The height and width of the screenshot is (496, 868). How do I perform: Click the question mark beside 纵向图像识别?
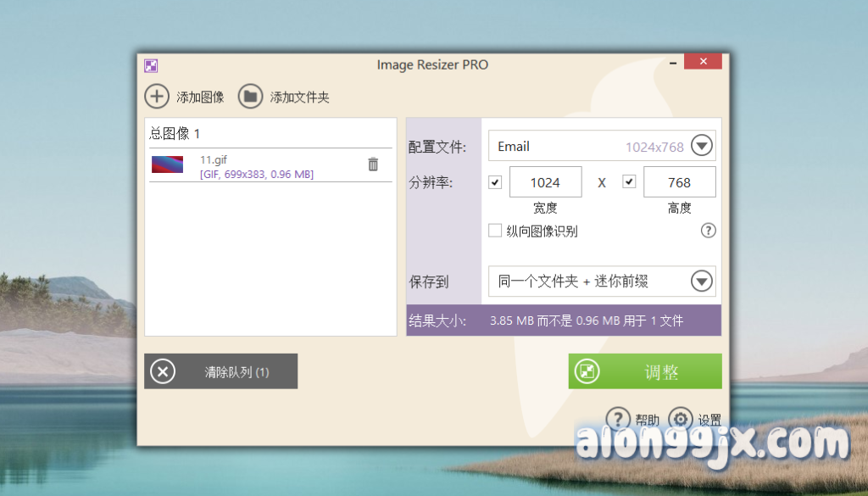click(x=709, y=231)
